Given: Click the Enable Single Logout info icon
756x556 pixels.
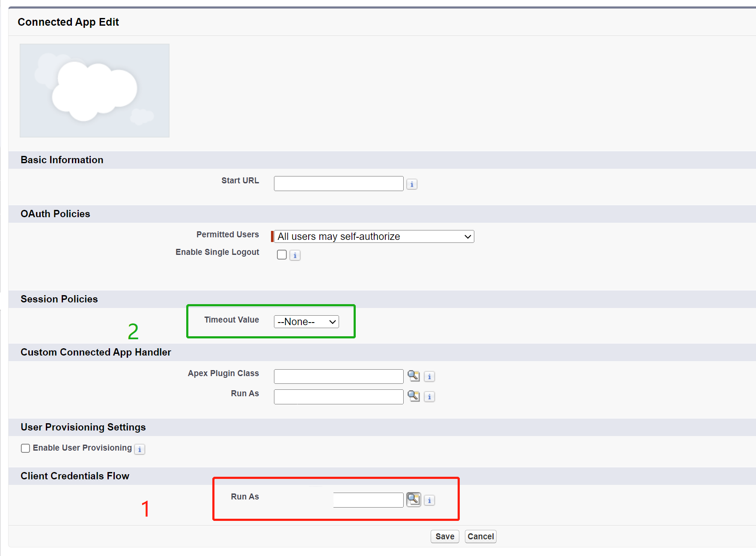Looking at the screenshot, I should tap(295, 255).
